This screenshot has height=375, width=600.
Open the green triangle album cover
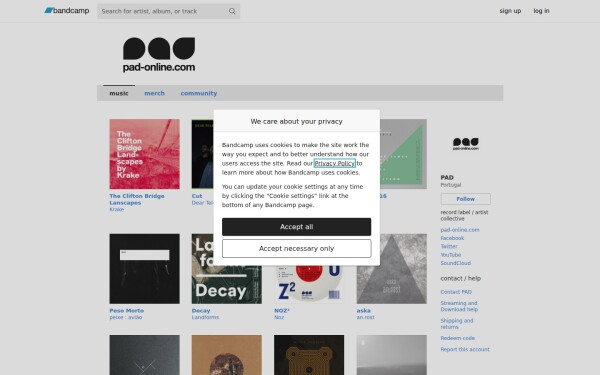403,154
